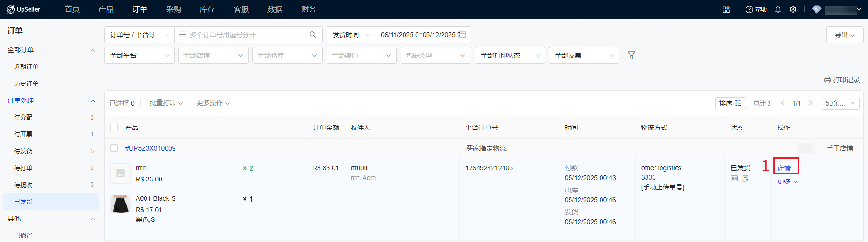The height and width of the screenshot is (242, 868).
Task: Open settings gear icon
Action: (x=793, y=9)
